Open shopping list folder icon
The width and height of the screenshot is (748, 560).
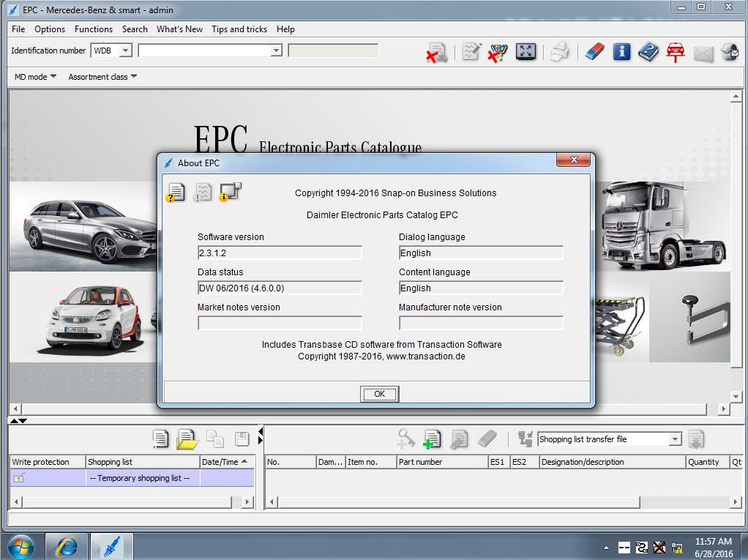(x=187, y=439)
